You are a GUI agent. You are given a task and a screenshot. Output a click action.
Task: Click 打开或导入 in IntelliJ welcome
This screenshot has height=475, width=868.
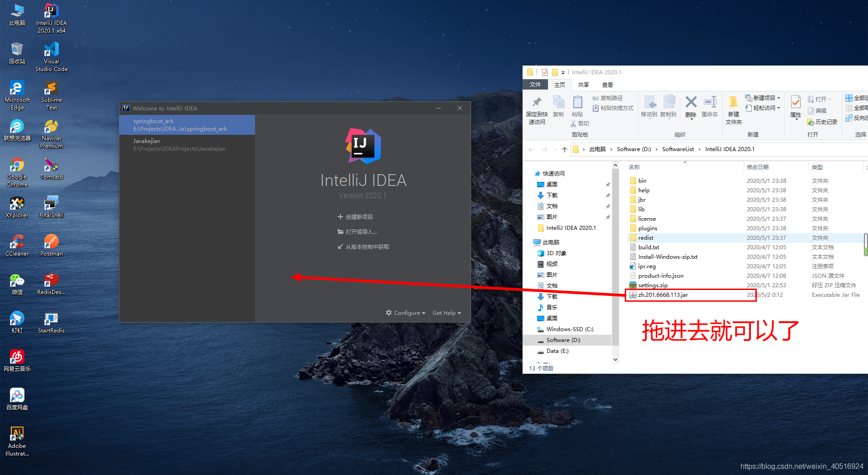click(358, 232)
